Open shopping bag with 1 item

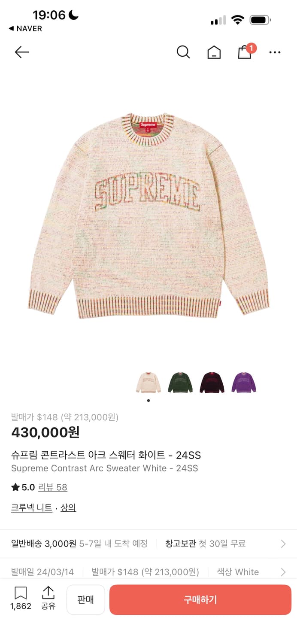246,51
